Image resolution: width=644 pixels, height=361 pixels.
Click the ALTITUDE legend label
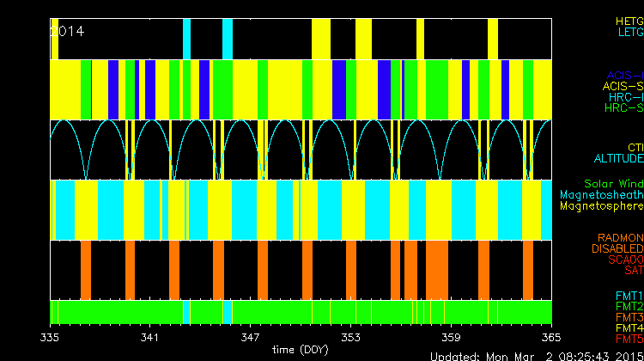(x=617, y=159)
